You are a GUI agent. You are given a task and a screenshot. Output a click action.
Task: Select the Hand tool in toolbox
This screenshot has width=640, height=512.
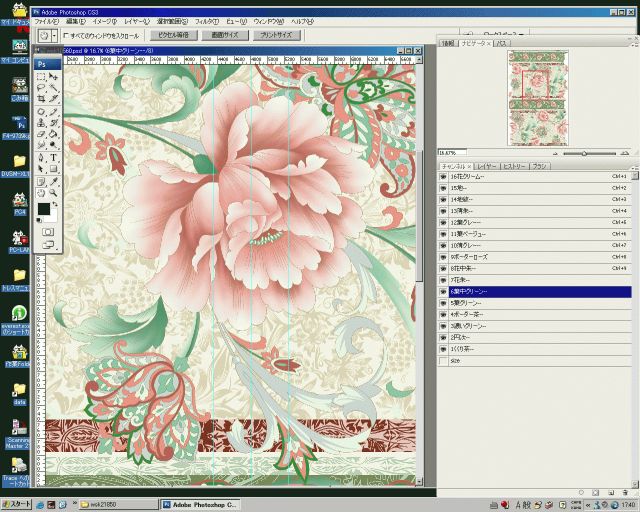(x=41, y=193)
